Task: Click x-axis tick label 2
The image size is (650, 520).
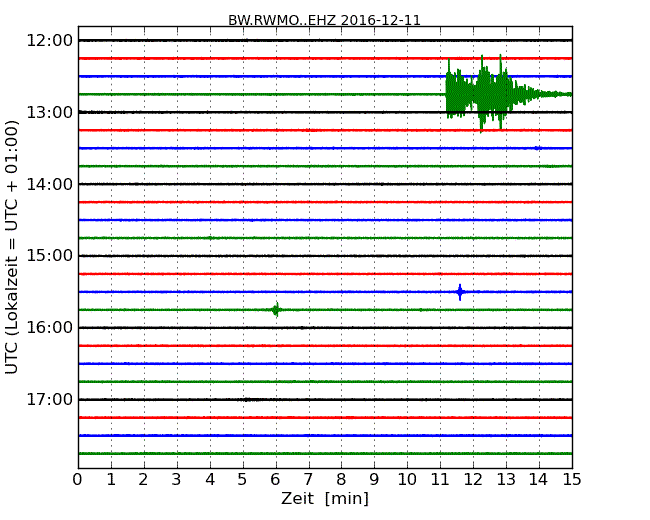Action: [x=143, y=480]
